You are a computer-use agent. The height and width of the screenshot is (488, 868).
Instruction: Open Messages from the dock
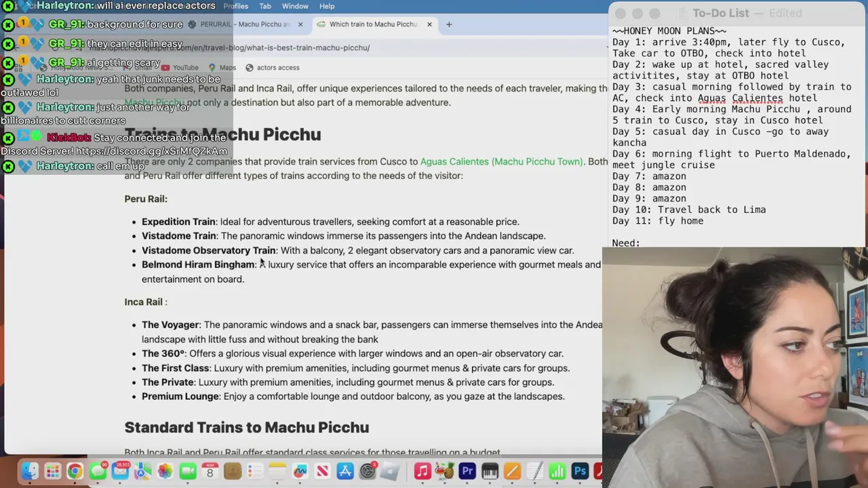[98, 471]
